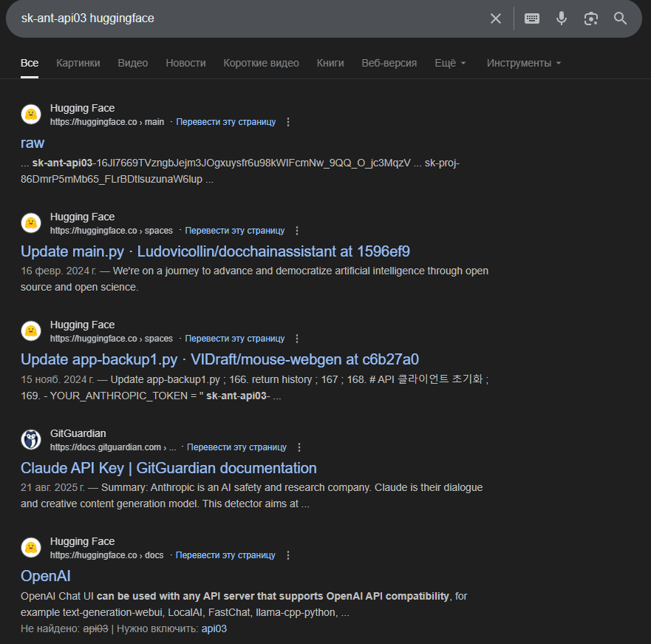Open the on-screen keyboard icon
This screenshot has height=644, width=651.
532,18
